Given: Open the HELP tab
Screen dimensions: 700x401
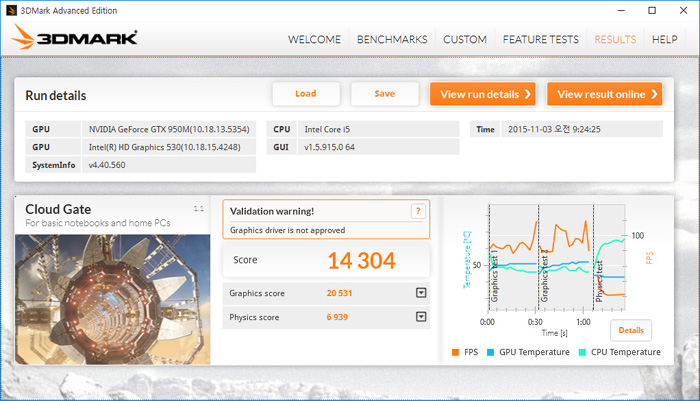Looking at the screenshot, I should click(664, 40).
